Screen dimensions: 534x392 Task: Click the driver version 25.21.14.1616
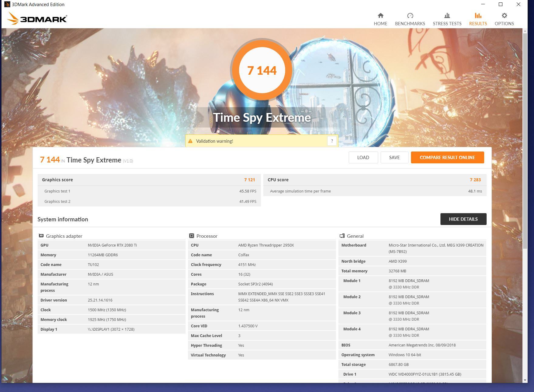click(100, 300)
